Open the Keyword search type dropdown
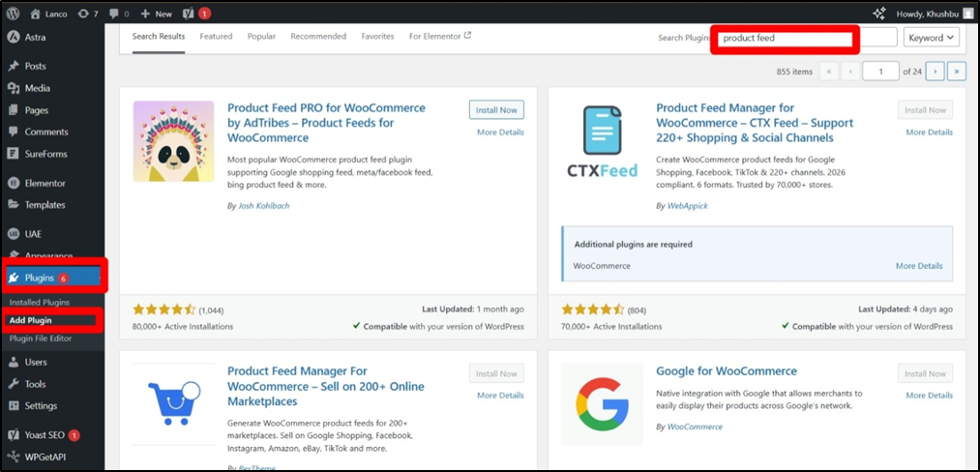This screenshot has height=472, width=980. point(931,38)
